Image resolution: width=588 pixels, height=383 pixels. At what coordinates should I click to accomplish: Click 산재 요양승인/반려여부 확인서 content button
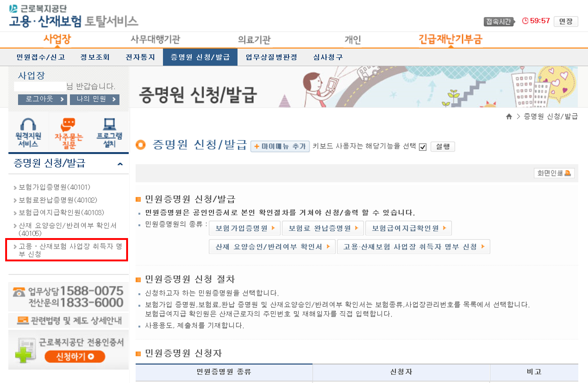tap(272, 247)
